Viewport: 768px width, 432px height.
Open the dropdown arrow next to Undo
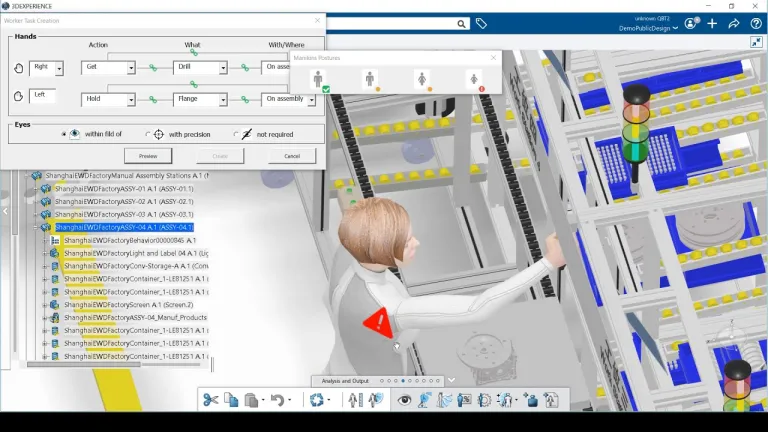point(289,400)
